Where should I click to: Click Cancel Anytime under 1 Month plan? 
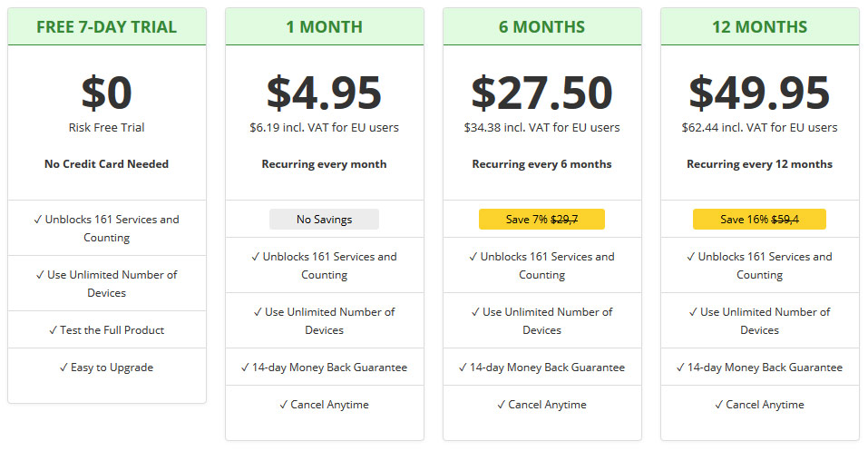[x=325, y=405]
